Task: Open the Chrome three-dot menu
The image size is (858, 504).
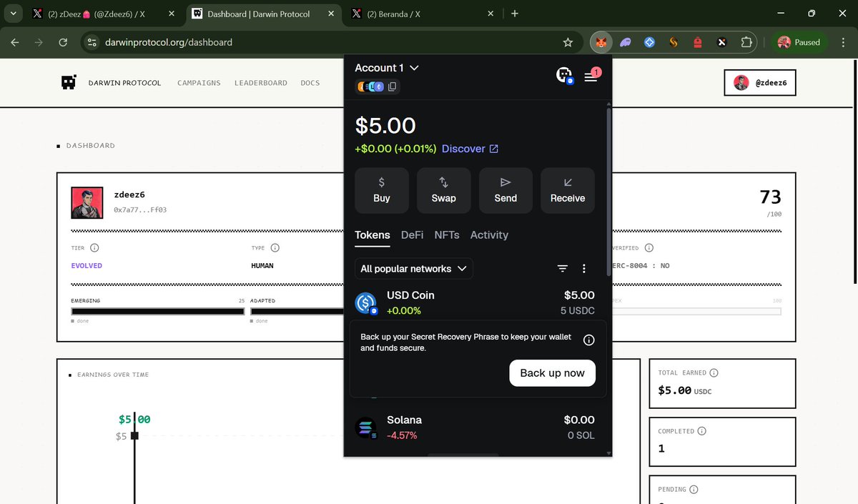Action: 844,42
